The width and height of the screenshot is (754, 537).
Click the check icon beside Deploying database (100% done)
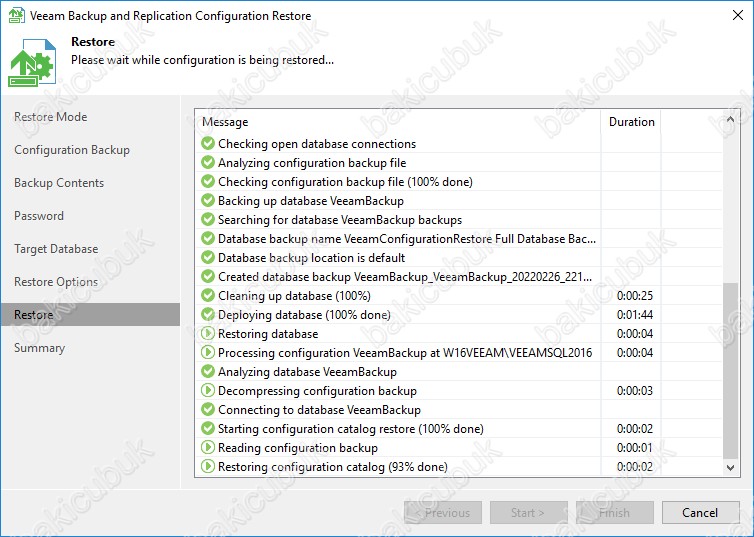click(x=208, y=314)
